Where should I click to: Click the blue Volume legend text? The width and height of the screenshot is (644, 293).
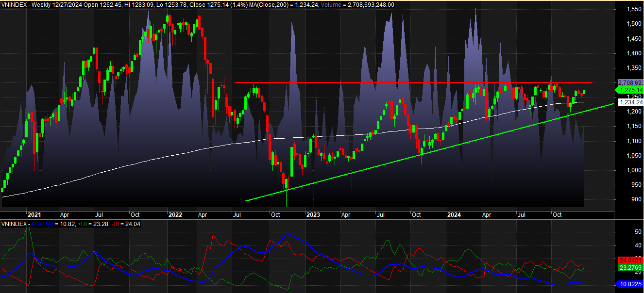pyautogui.click(x=332, y=4)
